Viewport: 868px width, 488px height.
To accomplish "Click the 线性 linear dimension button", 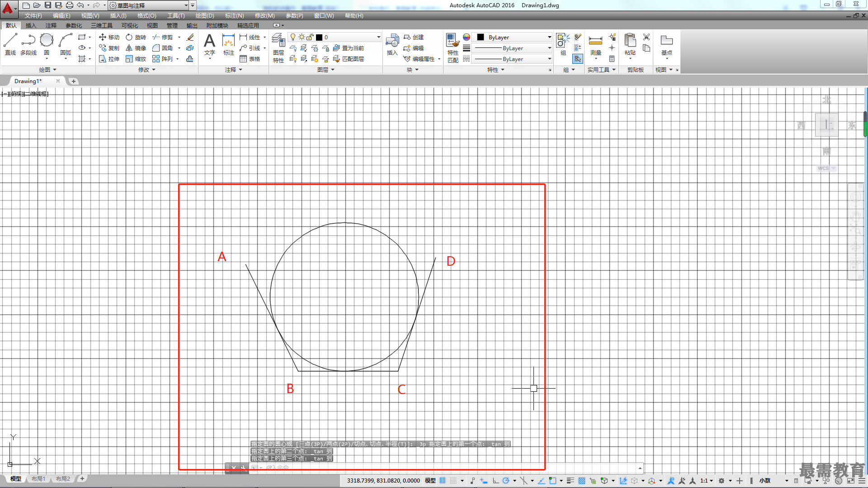I will click(x=250, y=37).
